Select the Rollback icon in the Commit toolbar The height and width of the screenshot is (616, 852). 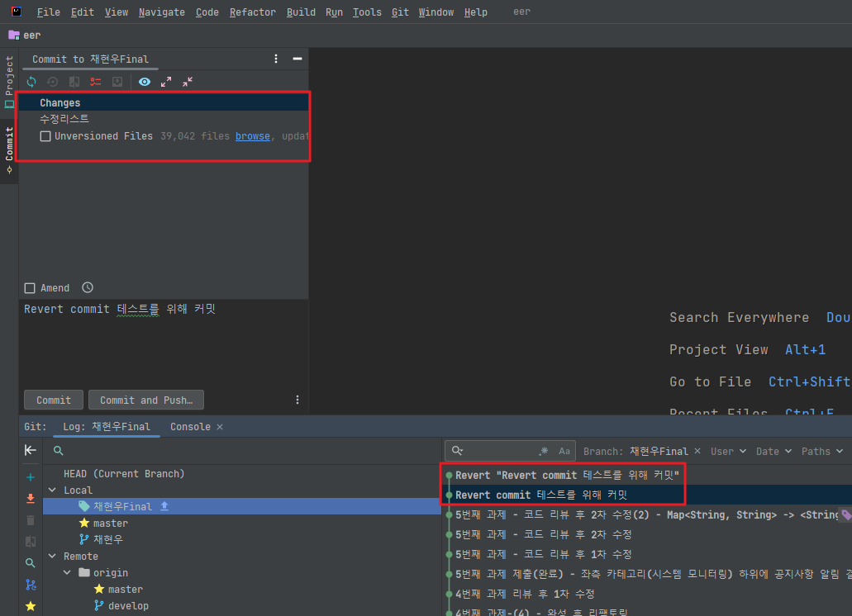click(52, 82)
